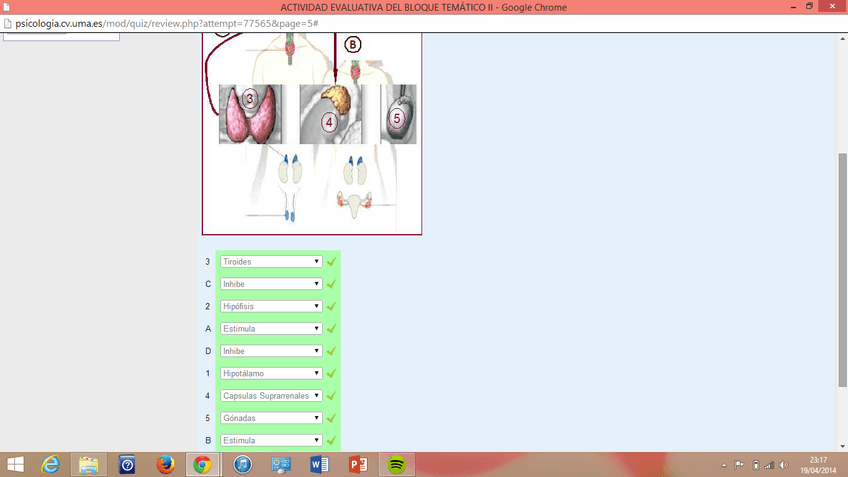Click the green checkmark next to Hipotálamo
The height and width of the screenshot is (477, 848).
click(x=332, y=374)
